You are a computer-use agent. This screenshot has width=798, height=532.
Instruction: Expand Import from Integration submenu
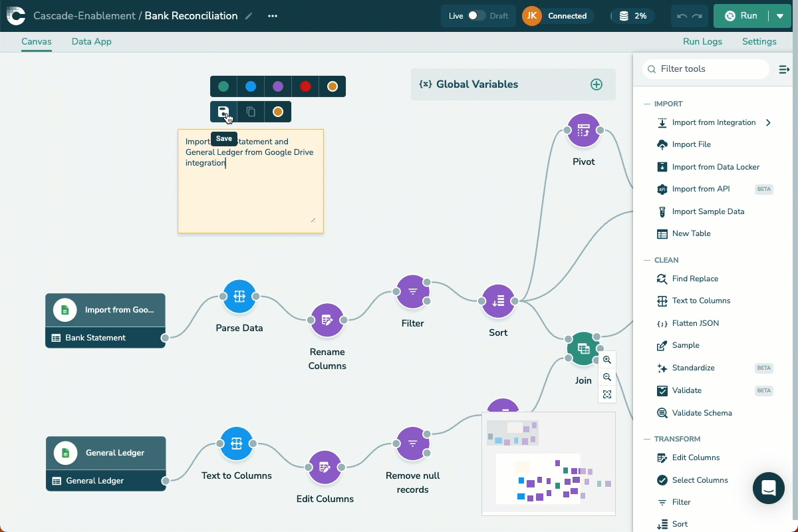click(768, 122)
